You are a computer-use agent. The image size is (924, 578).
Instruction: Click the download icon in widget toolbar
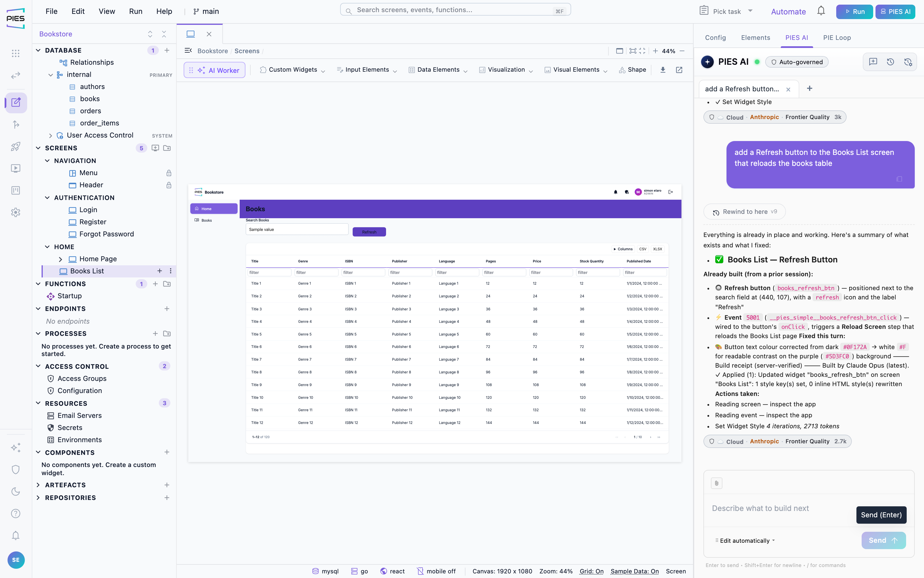663,70
